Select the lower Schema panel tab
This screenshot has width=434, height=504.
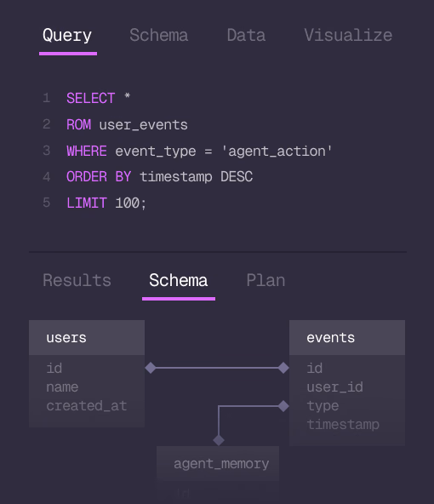(179, 280)
